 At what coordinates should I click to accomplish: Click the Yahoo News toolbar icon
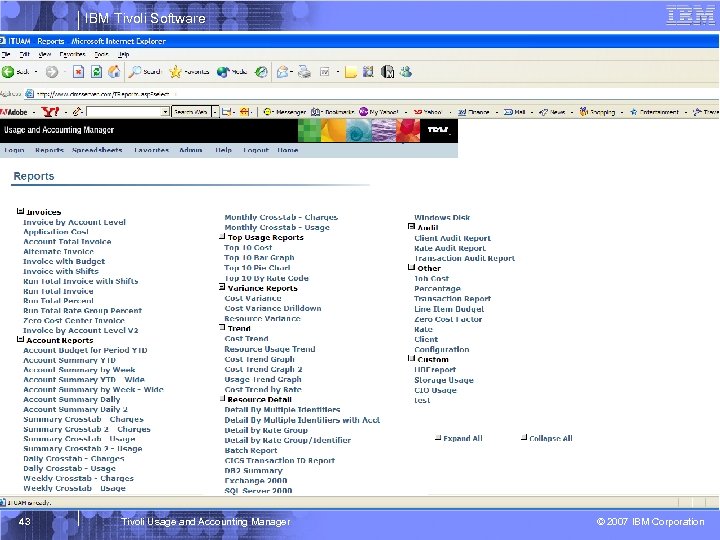544,112
